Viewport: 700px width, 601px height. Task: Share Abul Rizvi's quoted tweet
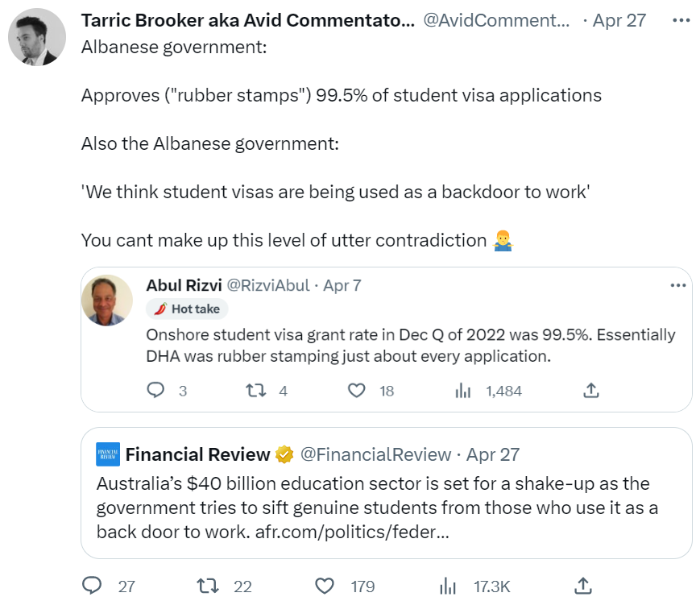pyautogui.click(x=590, y=391)
